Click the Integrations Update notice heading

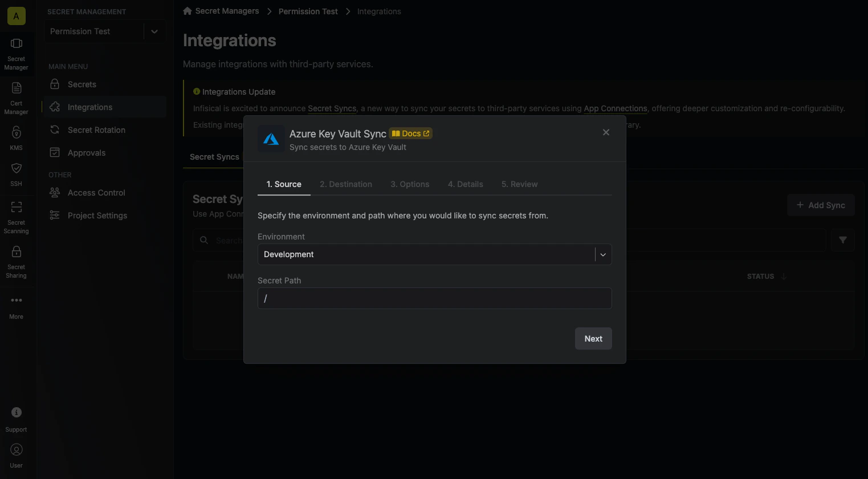pos(239,92)
